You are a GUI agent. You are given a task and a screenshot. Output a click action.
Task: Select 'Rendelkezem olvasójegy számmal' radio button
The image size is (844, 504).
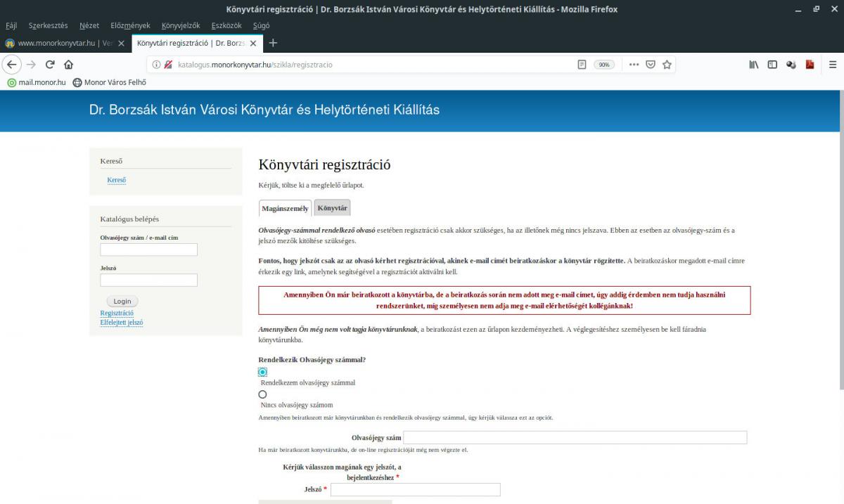[x=262, y=372]
